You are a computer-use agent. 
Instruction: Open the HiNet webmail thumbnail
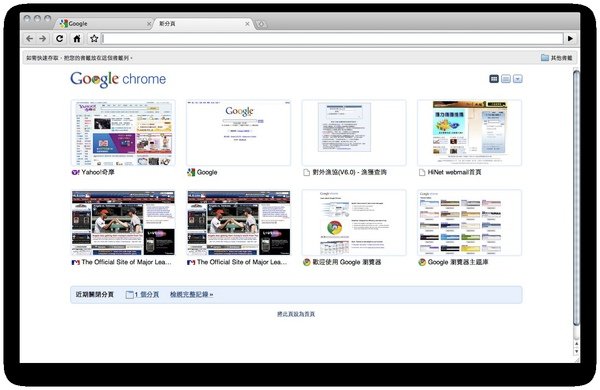click(470, 133)
